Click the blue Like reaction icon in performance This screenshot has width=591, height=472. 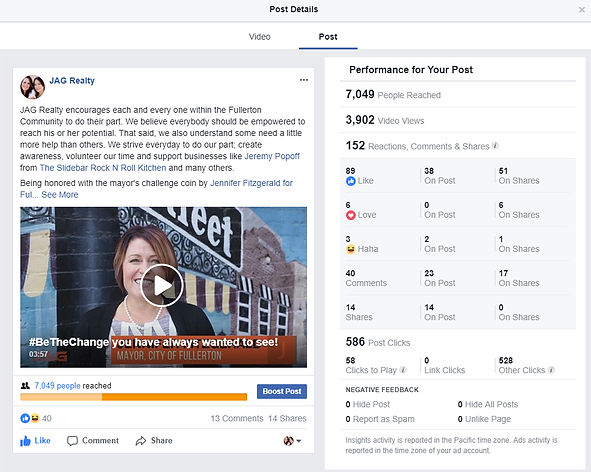(x=351, y=181)
